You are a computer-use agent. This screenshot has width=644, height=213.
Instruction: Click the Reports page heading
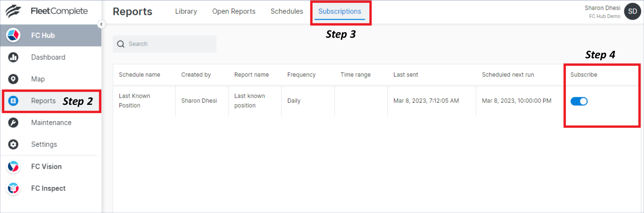pos(132,12)
